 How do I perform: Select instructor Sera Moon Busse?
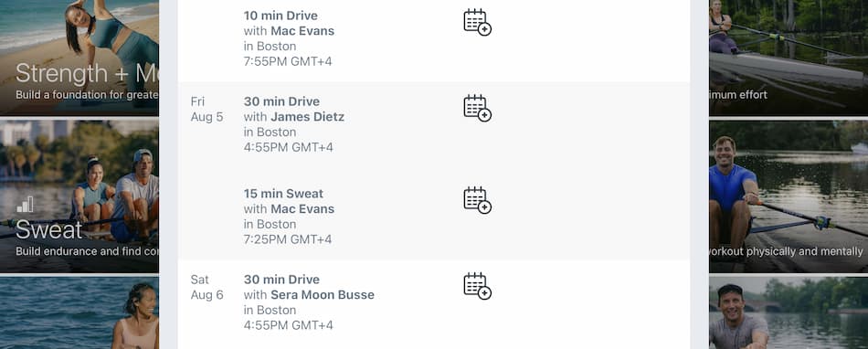coord(323,295)
